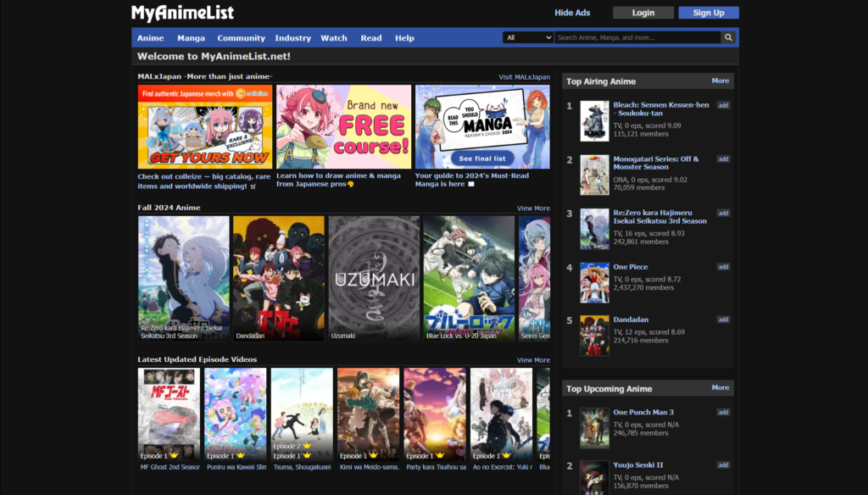The height and width of the screenshot is (495, 868).
Task: Open the One Punch Man 3 title link
Action: point(643,412)
